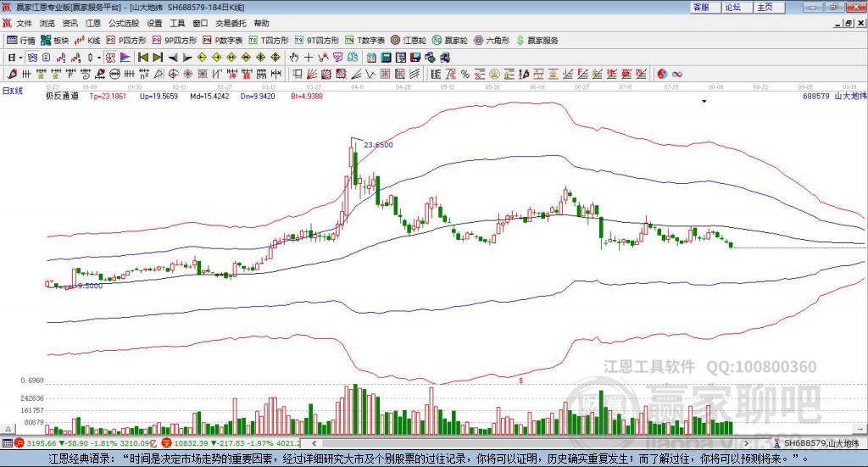Select the crosshair cursor tool
The image size is (868, 467).
(309, 58)
